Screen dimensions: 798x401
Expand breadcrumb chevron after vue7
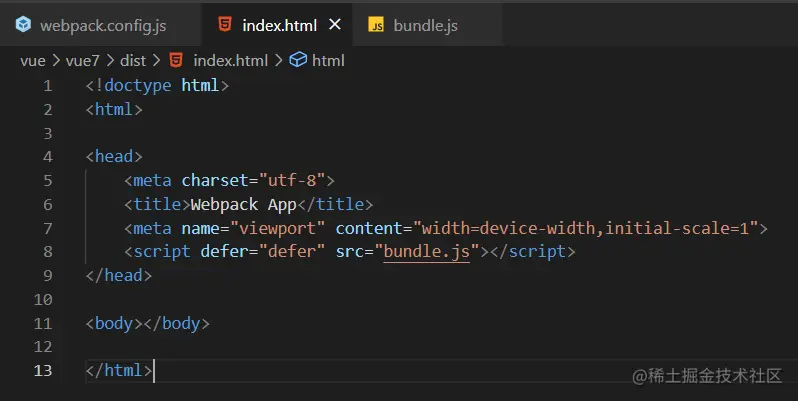point(110,61)
